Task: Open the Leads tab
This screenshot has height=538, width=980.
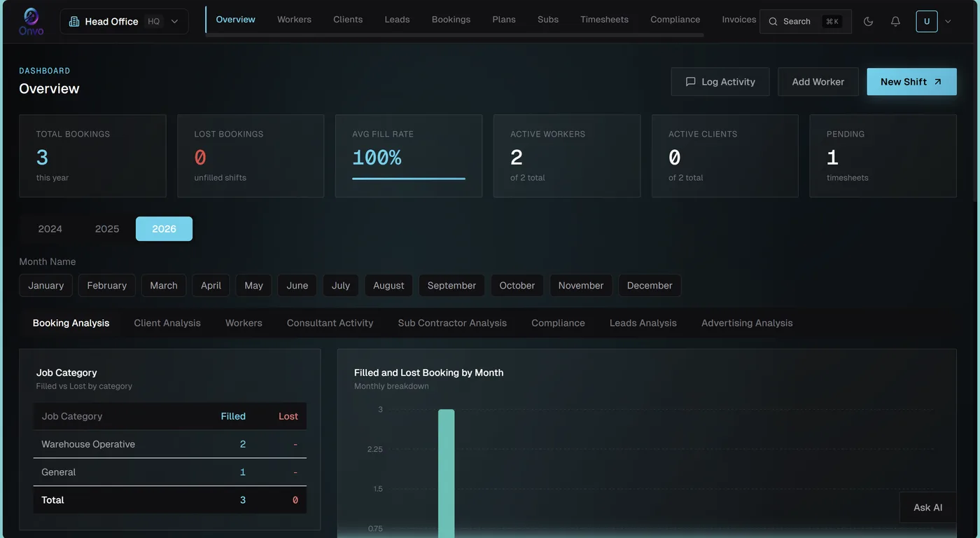Action: [x=397, y=20]
